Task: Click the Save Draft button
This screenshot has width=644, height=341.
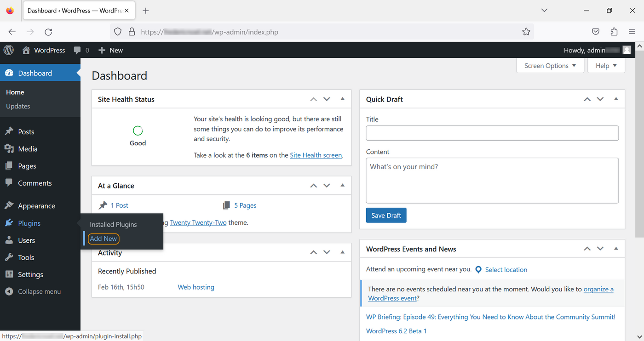Action: click(x=386, y=215)
